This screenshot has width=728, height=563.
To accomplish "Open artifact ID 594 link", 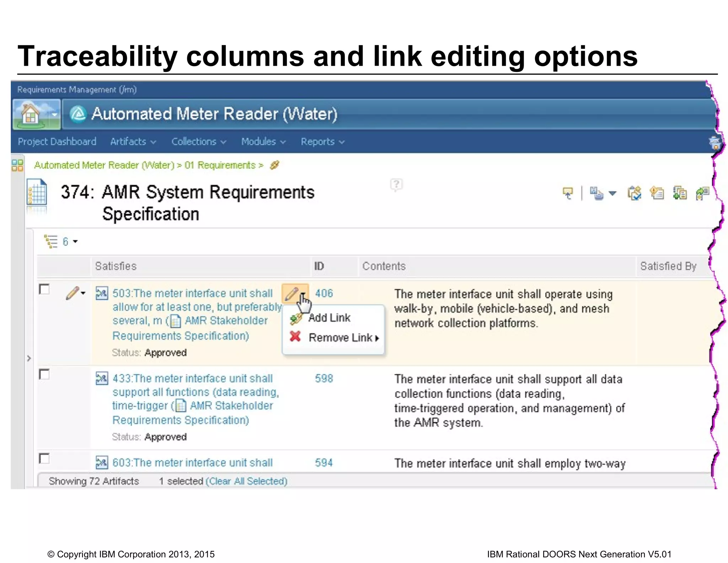I will click(x=324, y=463).
